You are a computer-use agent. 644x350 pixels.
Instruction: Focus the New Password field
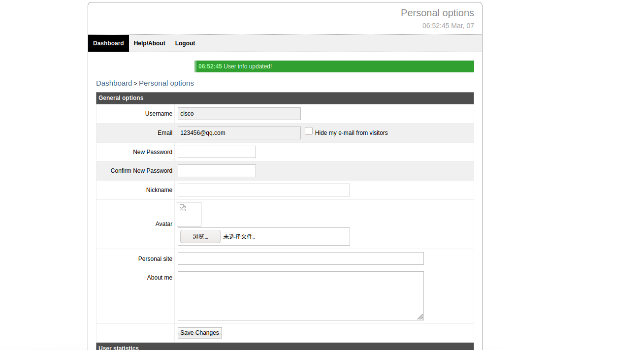[217, 152]
